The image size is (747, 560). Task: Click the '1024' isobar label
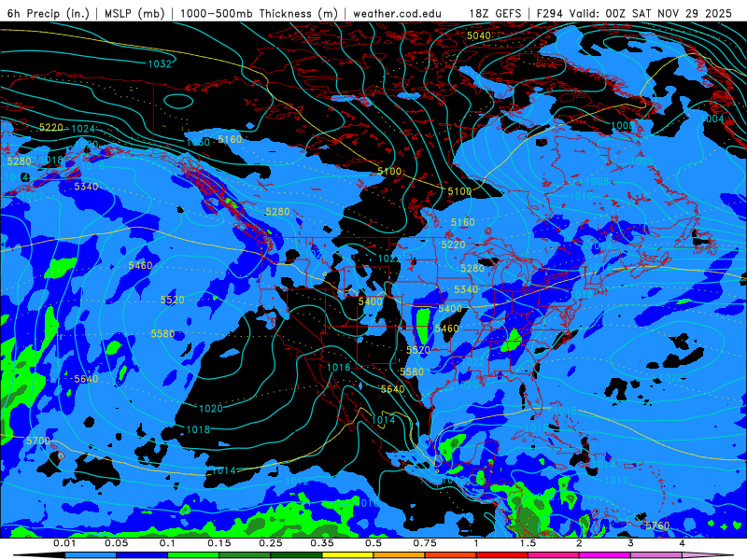point(83,129)
